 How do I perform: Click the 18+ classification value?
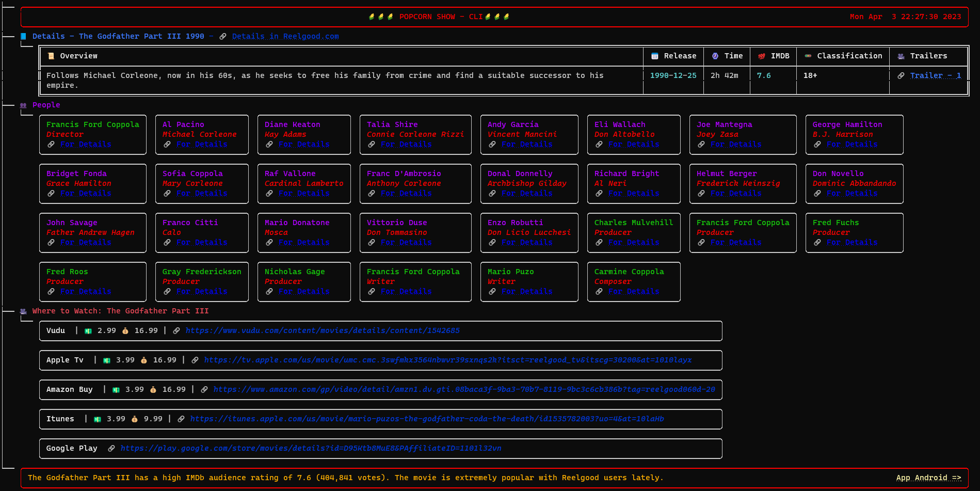click(x=810, y=76)
